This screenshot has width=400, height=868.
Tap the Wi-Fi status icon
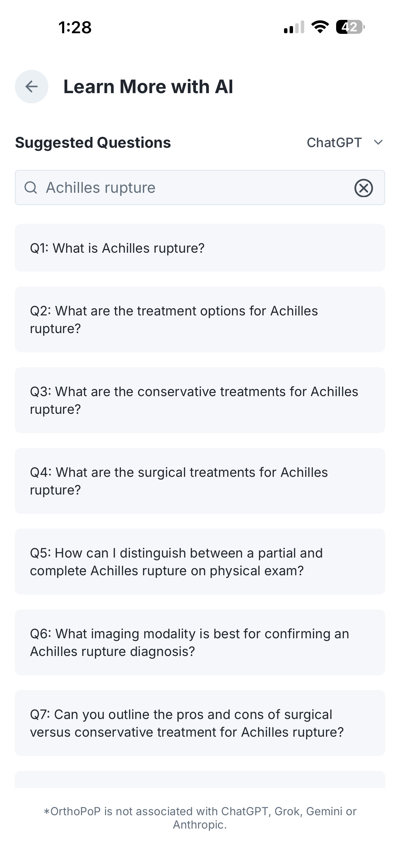pos(320,27)
